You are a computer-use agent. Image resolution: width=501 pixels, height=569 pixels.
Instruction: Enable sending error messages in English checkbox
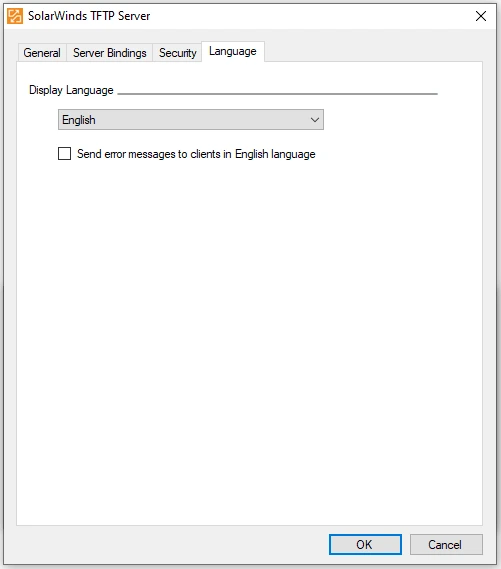65,153
